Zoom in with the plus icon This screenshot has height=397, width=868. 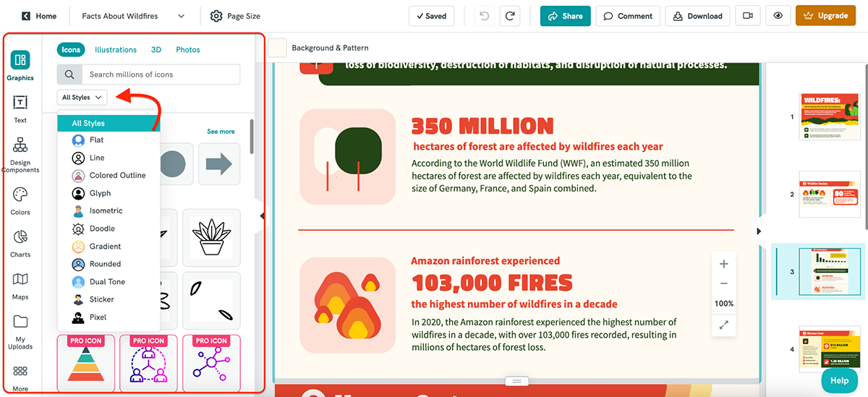pyautogui.click(x=723, y=264)
